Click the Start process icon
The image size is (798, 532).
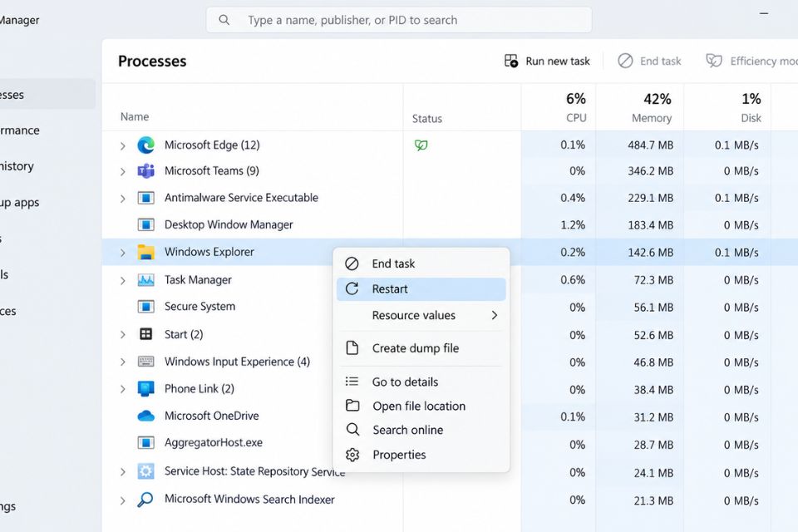[x=146, y=334]
